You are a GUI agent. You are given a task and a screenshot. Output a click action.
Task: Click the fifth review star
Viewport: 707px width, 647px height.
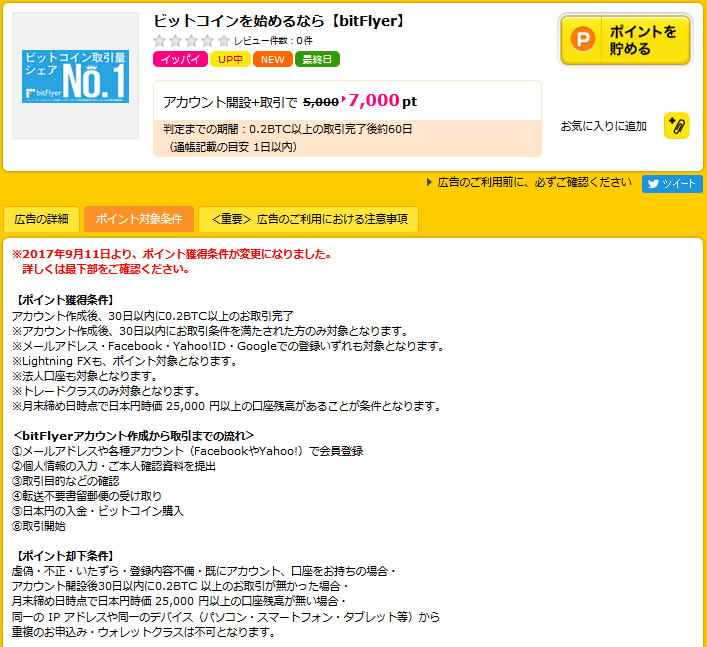click(223, 41)
